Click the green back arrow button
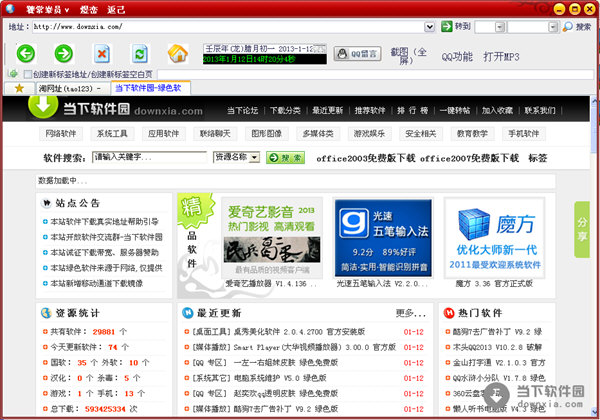This screenshot has height=420, width=600. coord(26,54)
